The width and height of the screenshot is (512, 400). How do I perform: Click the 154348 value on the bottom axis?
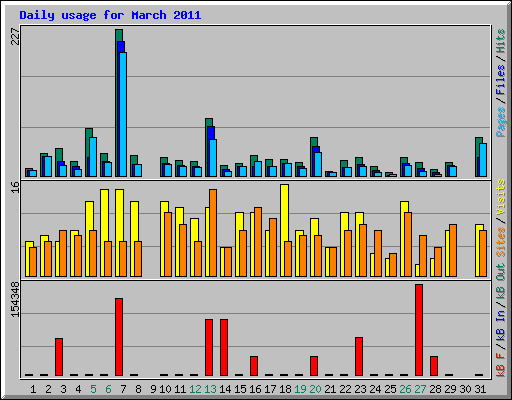pyautogui.click(x=15, y=299)
